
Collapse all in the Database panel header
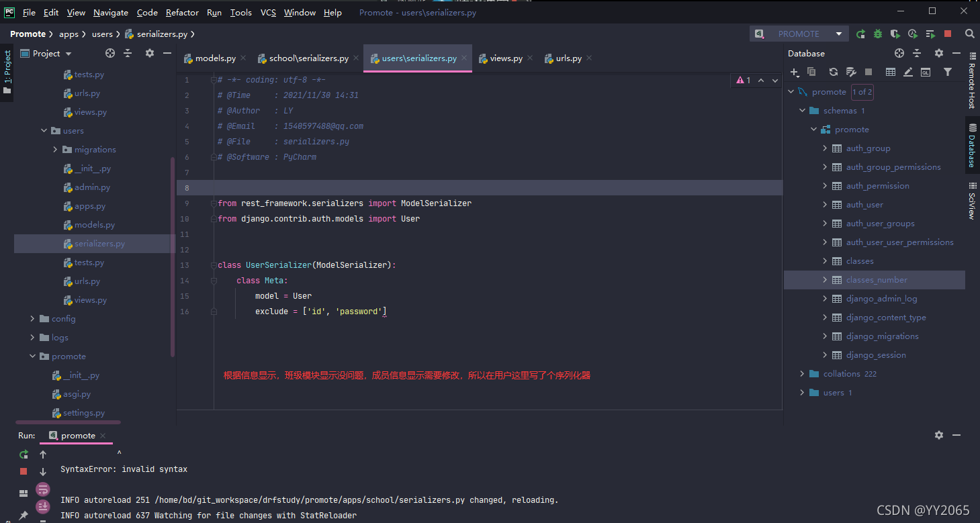(918, 53)
